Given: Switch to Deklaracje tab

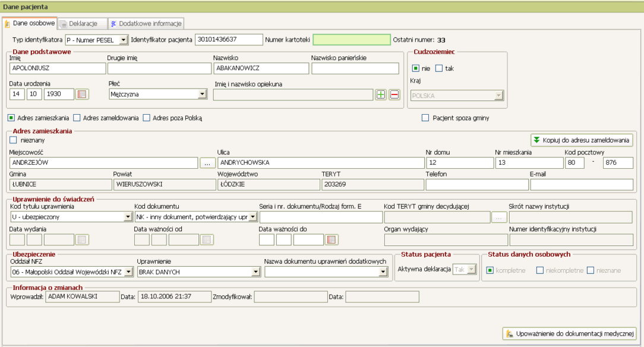Looking at the screenshot, I should 83,23.
